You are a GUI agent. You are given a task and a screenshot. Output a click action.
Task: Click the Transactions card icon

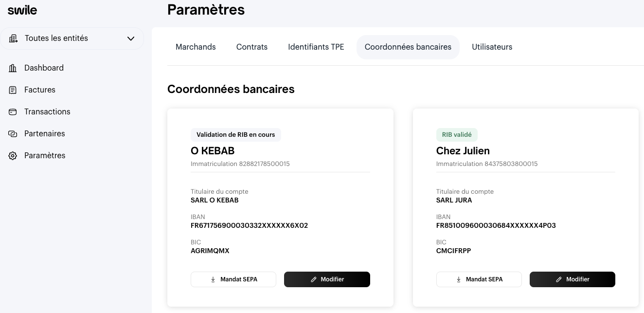13,112
